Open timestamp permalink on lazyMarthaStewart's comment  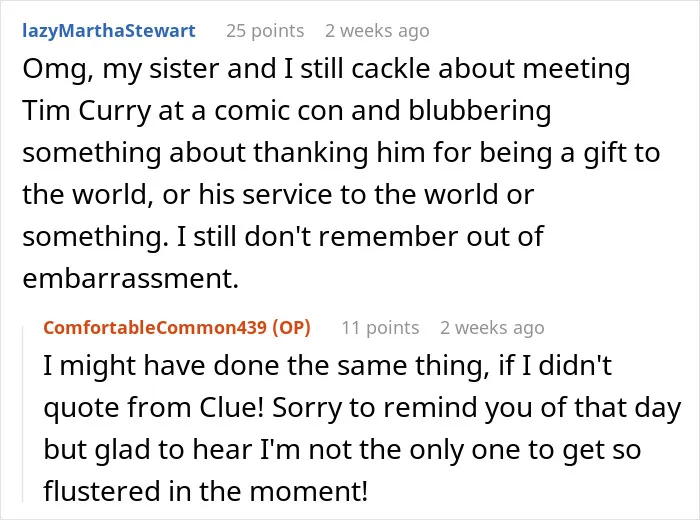pyautogui.click(x=377, y=31)
